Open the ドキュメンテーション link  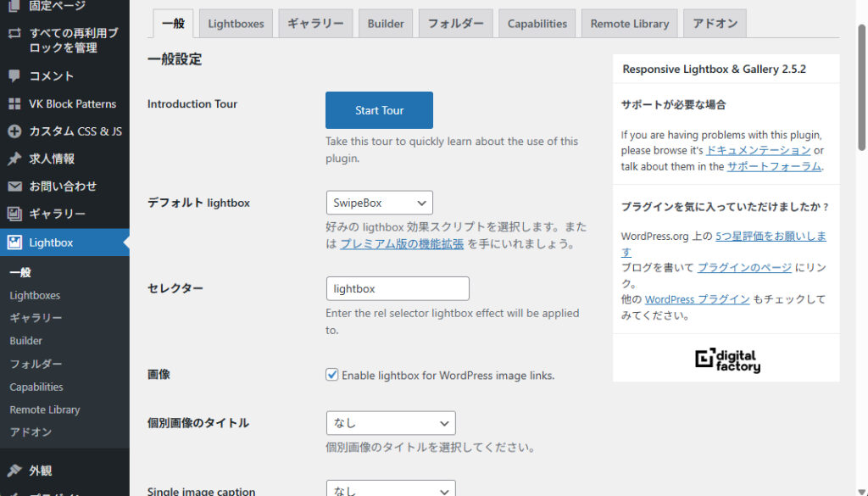759,150
